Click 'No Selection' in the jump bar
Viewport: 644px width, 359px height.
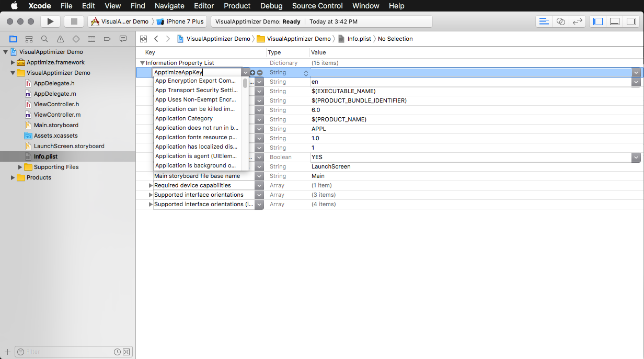point(395,39)
